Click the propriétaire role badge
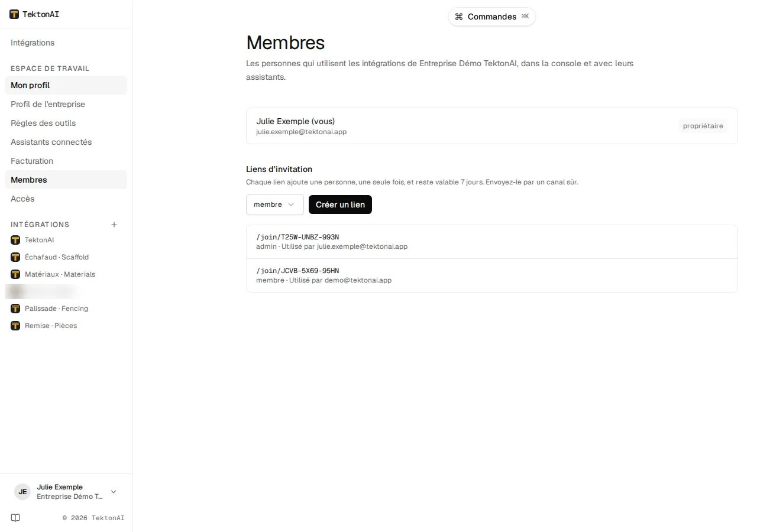The height and width of the screenshot is (532, 757). (x=703, y=126)
